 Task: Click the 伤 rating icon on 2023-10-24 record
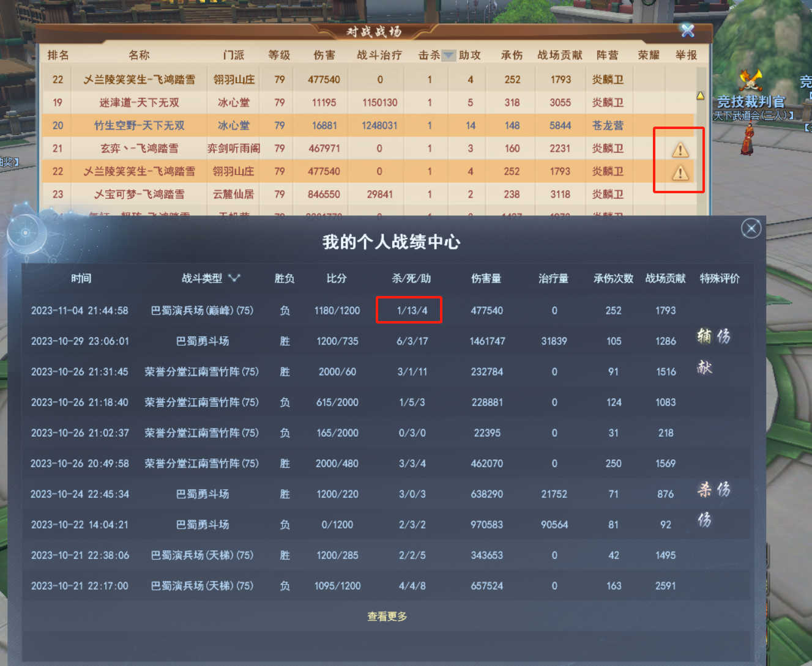point(724,489)
